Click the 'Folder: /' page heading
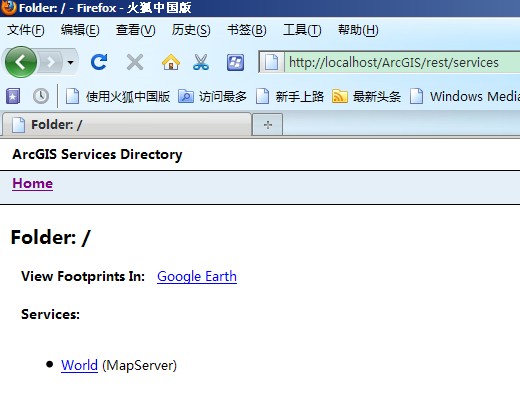Viewport: 520px width, 393px height. [x=50, y=237]
